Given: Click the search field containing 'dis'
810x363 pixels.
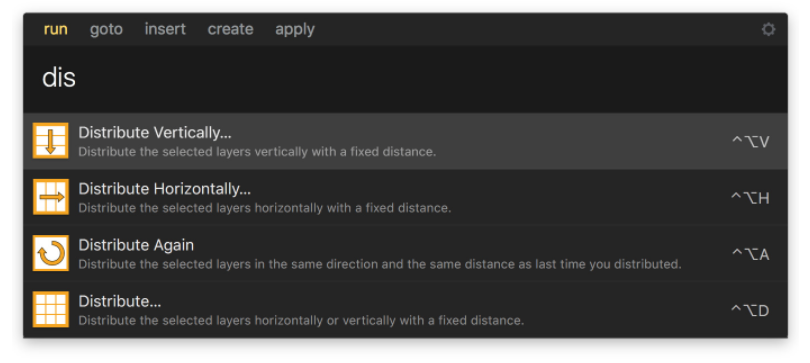Looking at the screenshot, I should (x=406, y=78).
